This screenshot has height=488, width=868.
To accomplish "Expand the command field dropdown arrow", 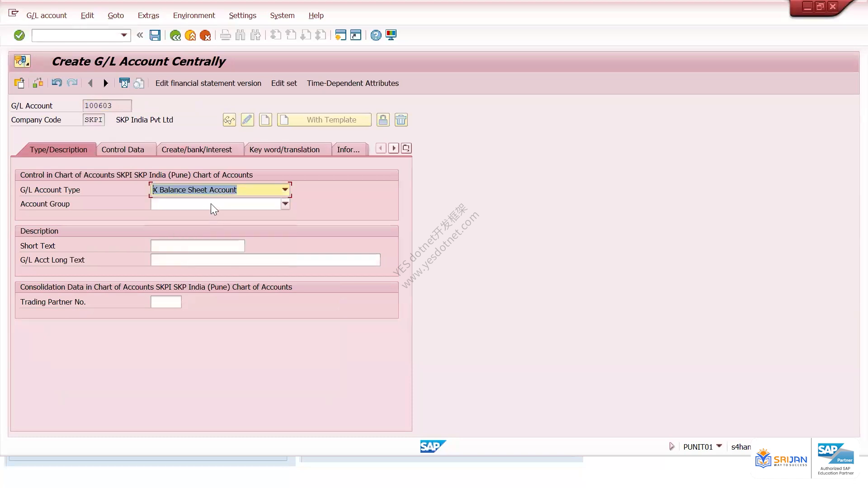I will (123, 35).
